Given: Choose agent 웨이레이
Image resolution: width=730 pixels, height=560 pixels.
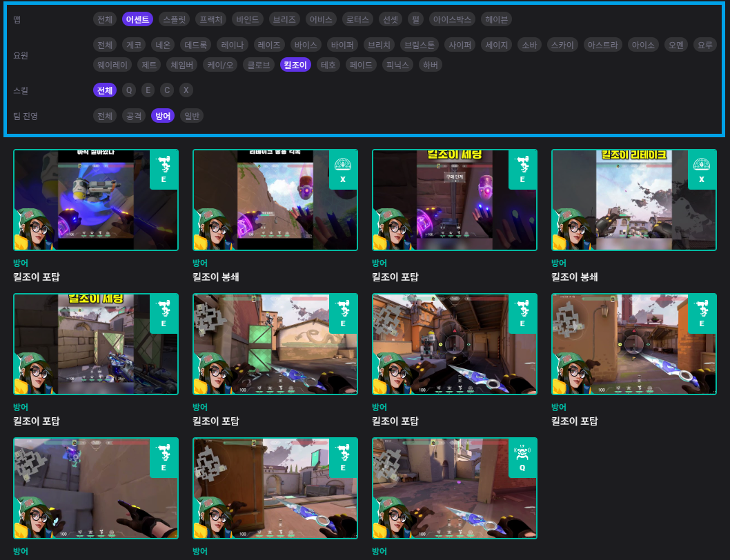Looking at the screenshot, I should point(112,65).
